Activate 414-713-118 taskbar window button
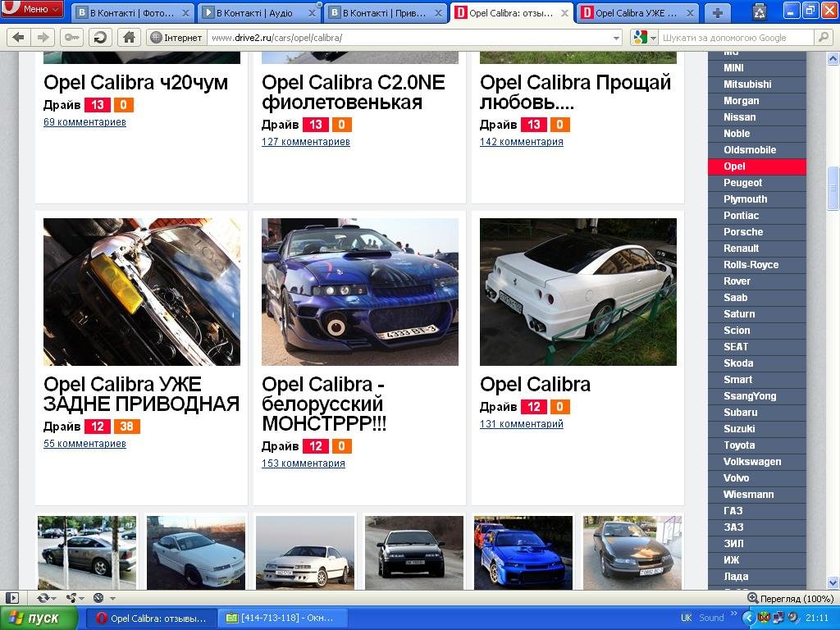The image size is (840, 630). click(x=282, y=619)
